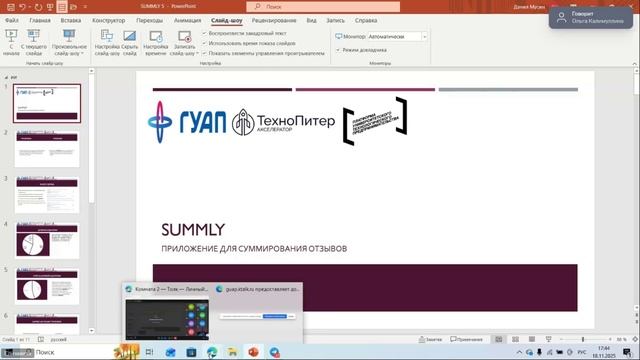Open the notification center icon
Viewport: 640px width, 360px height.
pos(627,352)
